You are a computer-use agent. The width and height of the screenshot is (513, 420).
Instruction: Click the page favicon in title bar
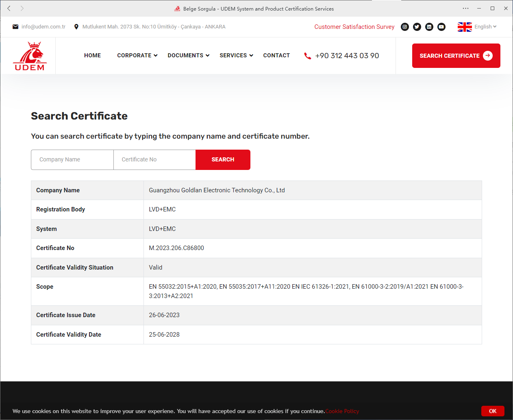click(177, 9)
